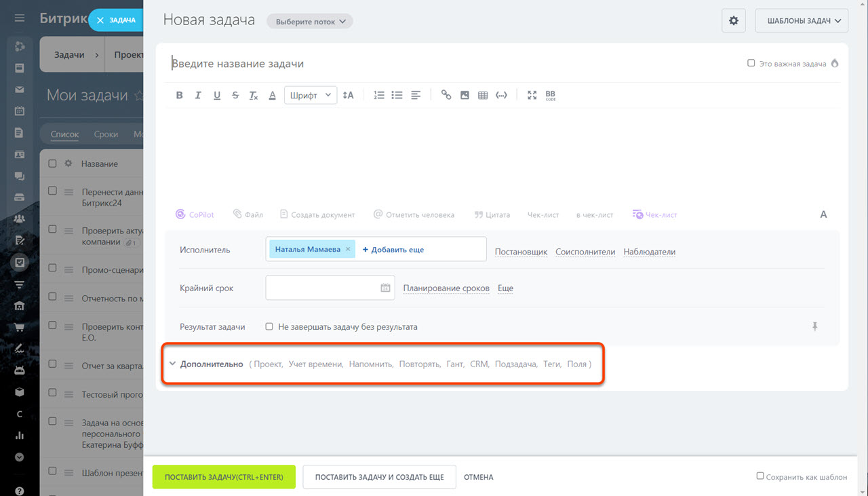Open the online store cart sidebar icon

[x=20, y=328]
